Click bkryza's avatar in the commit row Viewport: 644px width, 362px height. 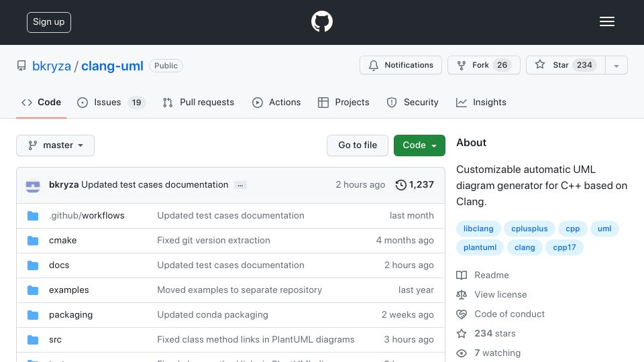pos(33,185)
